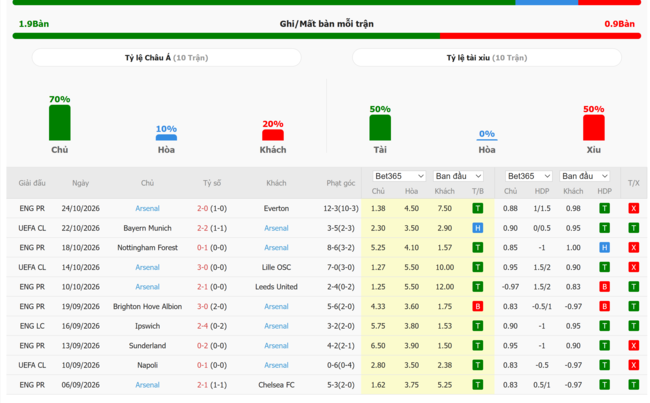This screenshot has height=403, width=650.
Task: Click the 0.9Bàn goals conceded value
Action: click(x=619, y=24)
